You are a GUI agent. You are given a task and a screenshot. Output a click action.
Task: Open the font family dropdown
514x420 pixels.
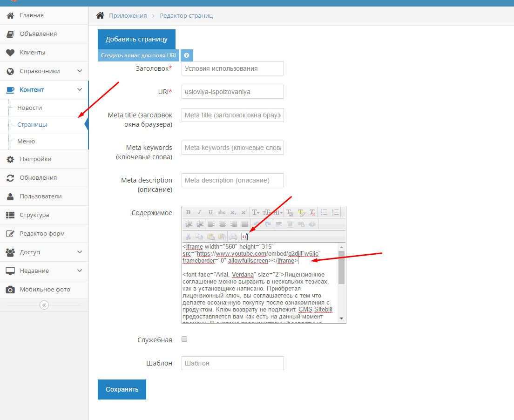click(x=256, y=212)
